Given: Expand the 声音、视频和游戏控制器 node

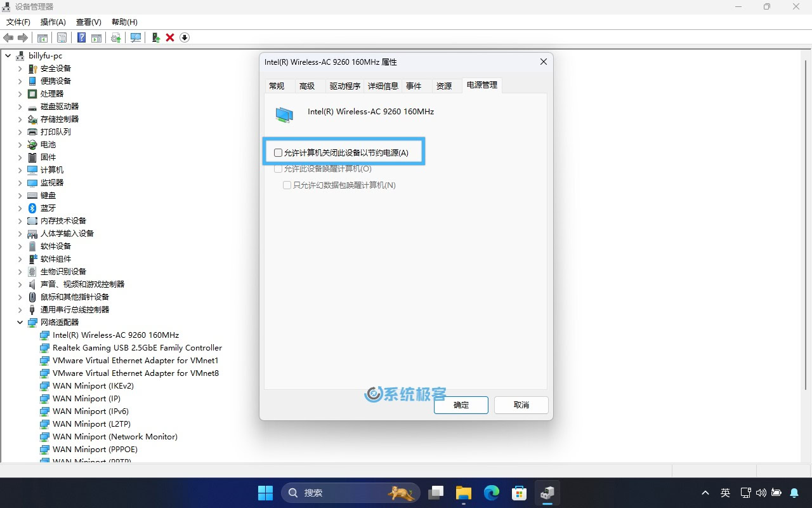Looking at the screenshot, I should coord(20,284).
